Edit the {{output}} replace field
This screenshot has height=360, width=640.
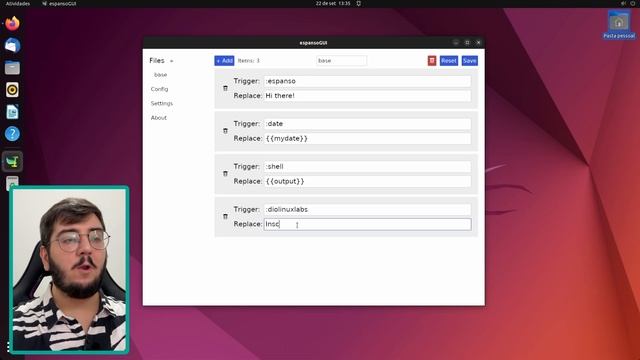click(367, 181)
